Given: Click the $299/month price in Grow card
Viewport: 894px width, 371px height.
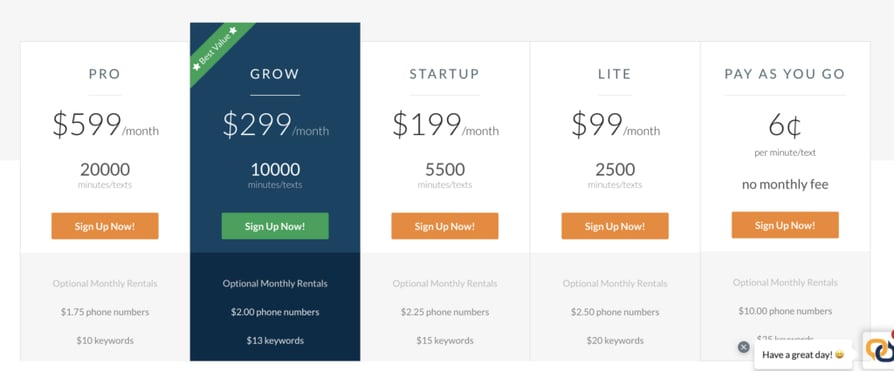Looking at the screenshot, I should 275,125.
